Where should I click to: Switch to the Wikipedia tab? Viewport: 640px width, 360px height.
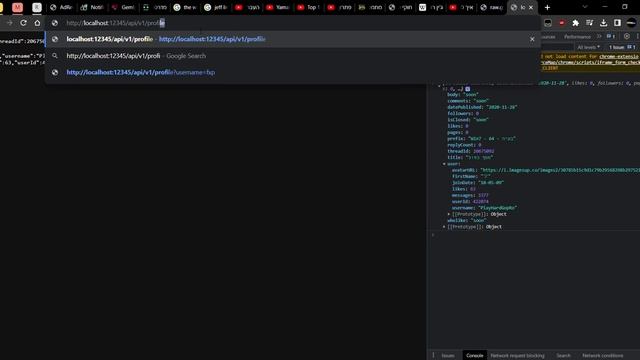pos(431,7)
